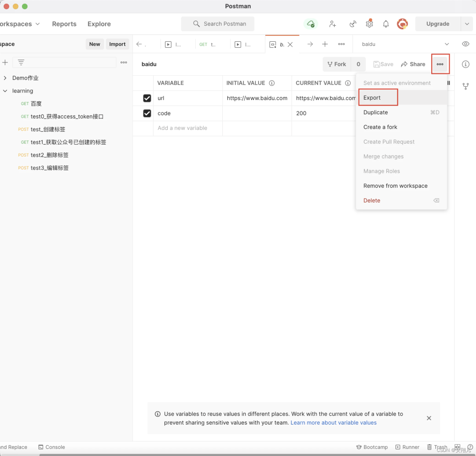Click the Search Postman field

tap(218, 24)
